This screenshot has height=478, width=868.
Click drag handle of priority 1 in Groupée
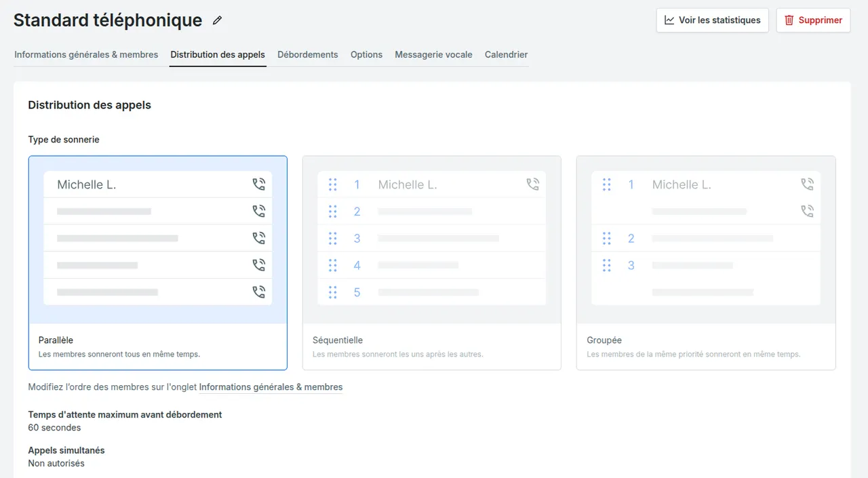click(606, 184)
